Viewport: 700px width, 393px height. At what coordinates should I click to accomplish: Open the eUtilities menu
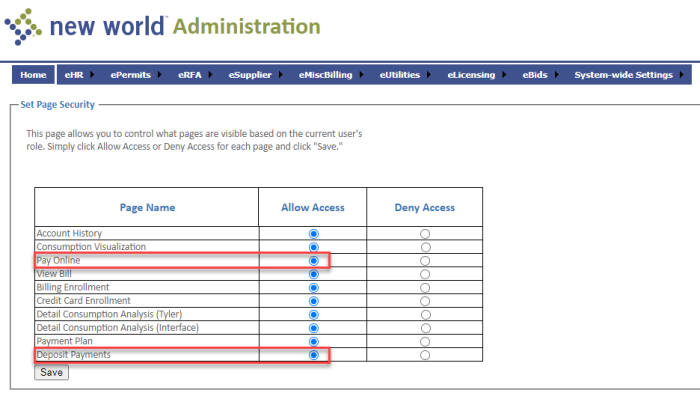click(x=400, y=75)
